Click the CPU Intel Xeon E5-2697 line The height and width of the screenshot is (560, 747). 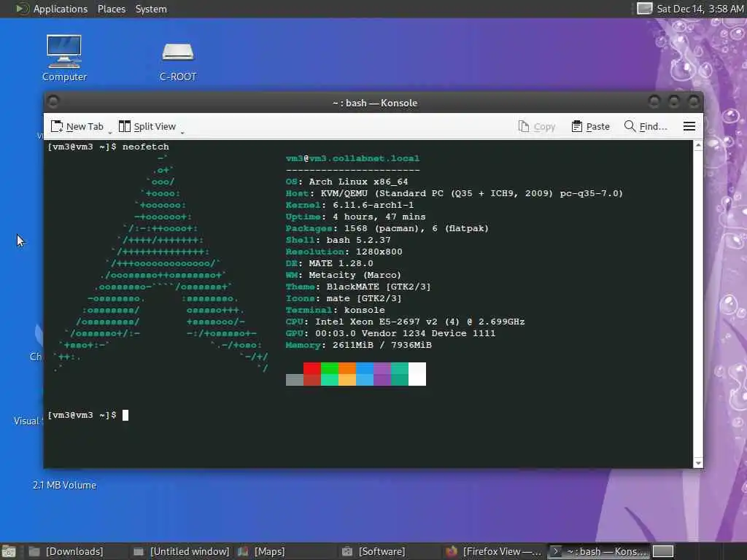point(406,322)
